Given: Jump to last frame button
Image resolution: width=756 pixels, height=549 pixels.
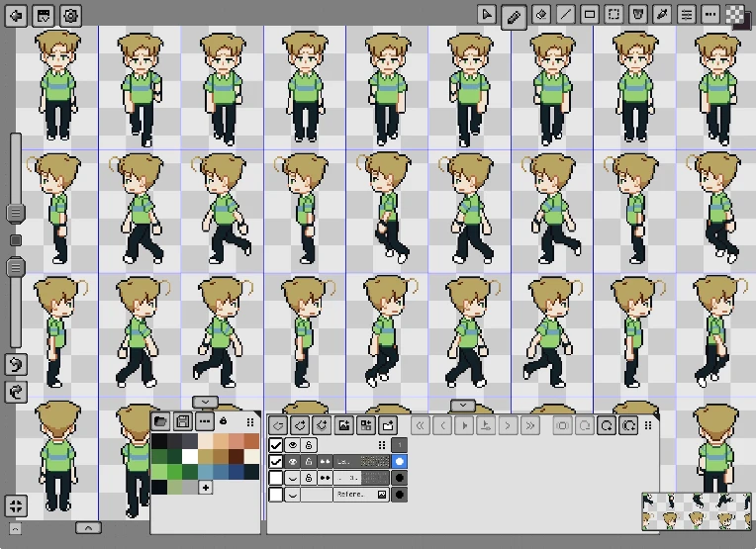Looking at the screenshot, I should 529,425.
